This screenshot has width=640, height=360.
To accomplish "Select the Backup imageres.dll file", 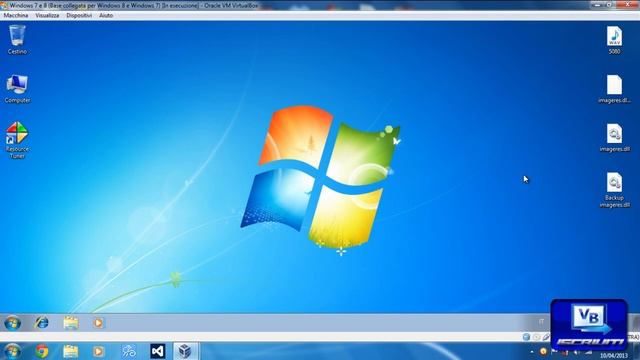I will (x=614, y=190).
